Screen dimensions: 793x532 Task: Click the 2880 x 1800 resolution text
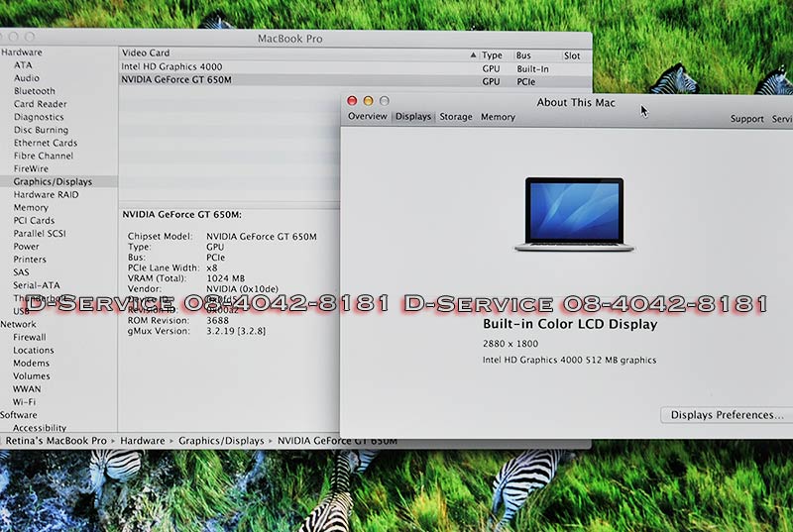tap(510, 344)
